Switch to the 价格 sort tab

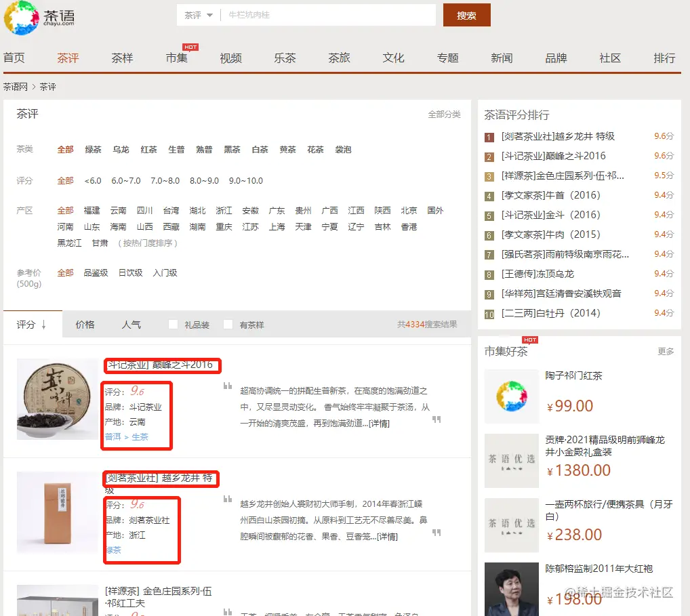pos(85,325)
